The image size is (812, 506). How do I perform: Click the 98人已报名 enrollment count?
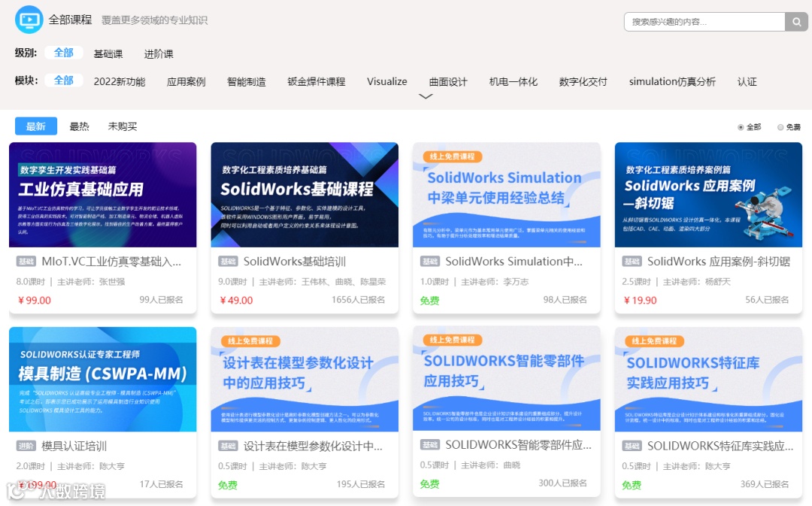[565, 300]
